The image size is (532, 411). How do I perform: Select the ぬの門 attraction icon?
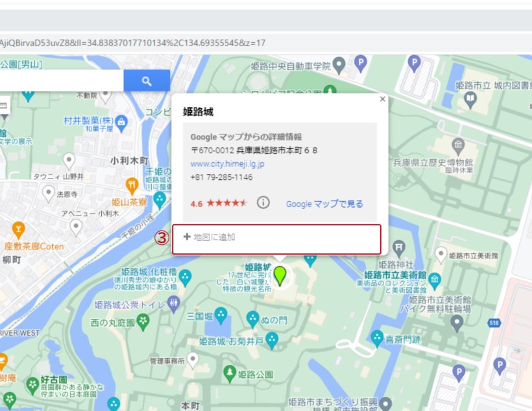252,319
